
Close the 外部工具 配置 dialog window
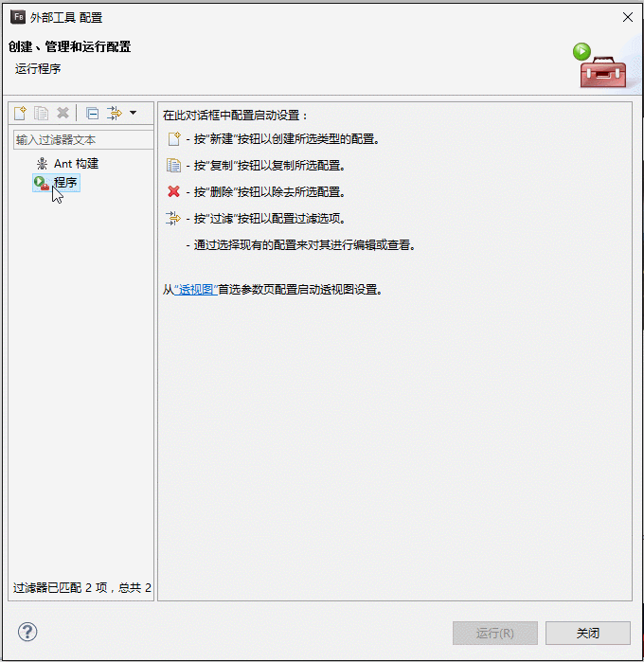tap(628, 17)
